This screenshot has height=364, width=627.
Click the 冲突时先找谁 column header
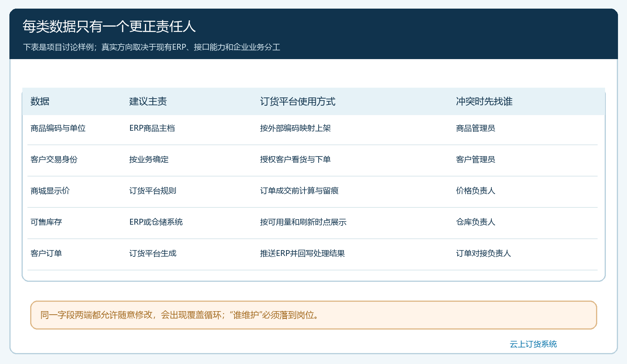pyautogui.click(x=484, y=101)
